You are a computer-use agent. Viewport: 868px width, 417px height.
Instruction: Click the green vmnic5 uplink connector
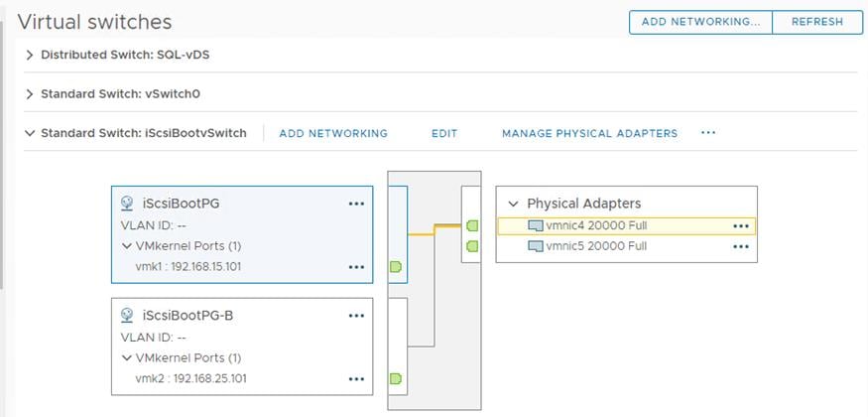coord(472,246)
